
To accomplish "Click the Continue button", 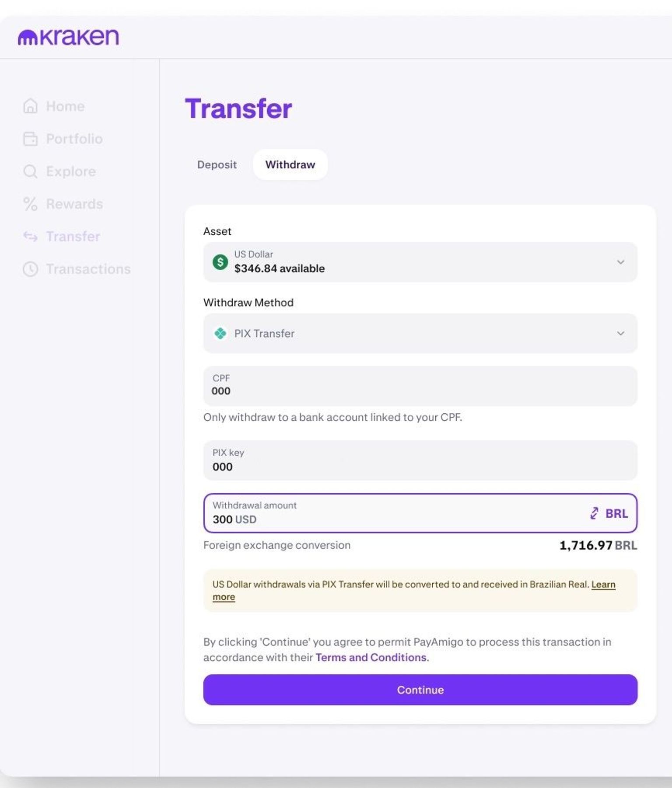I will [420, 690].
